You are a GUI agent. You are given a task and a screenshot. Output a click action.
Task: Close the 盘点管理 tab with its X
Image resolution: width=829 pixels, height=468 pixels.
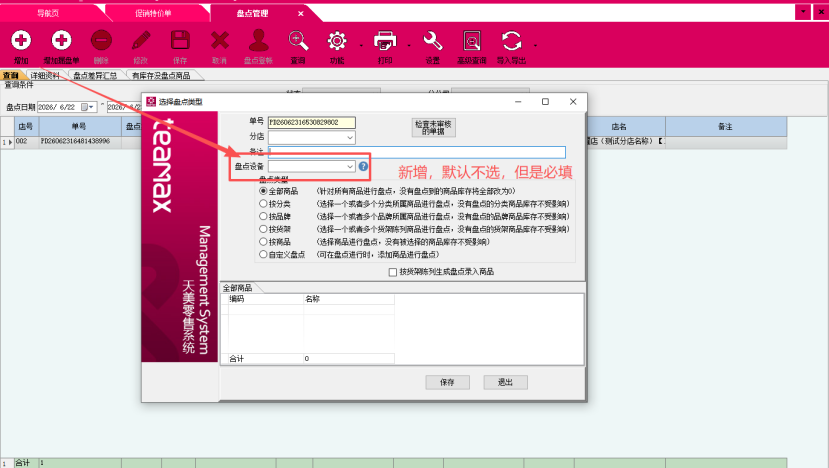(x=300, y=14)
